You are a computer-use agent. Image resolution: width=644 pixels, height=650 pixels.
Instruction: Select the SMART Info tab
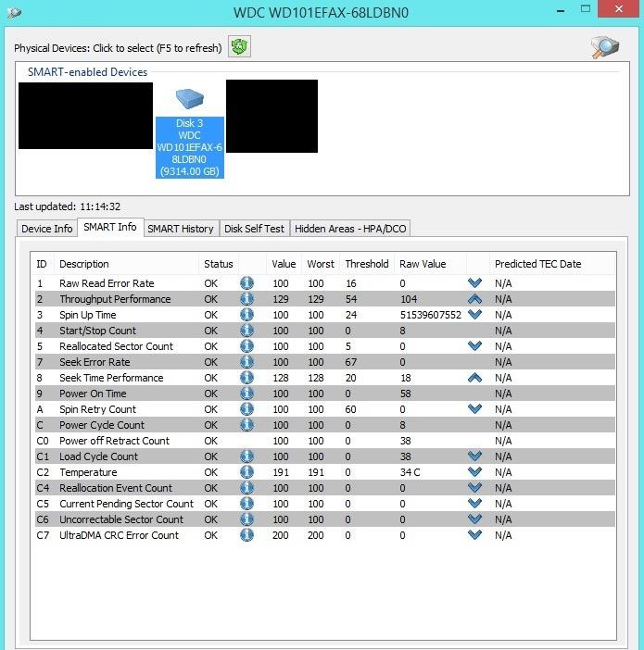pyautogui.click(x=110, y=227)
